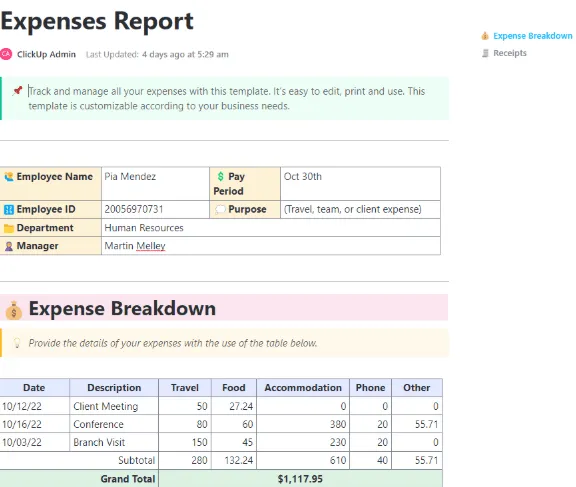The image size is (576, 487).
Task: Select the Accommodation column header
Action: (303, 388)
